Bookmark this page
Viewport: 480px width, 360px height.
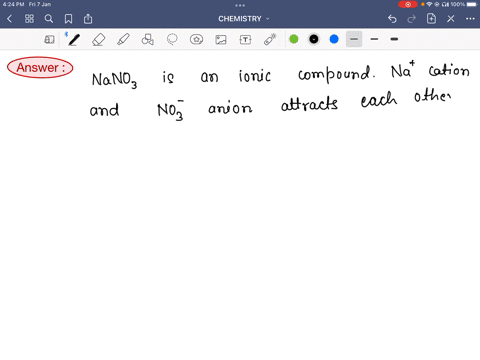68,19
